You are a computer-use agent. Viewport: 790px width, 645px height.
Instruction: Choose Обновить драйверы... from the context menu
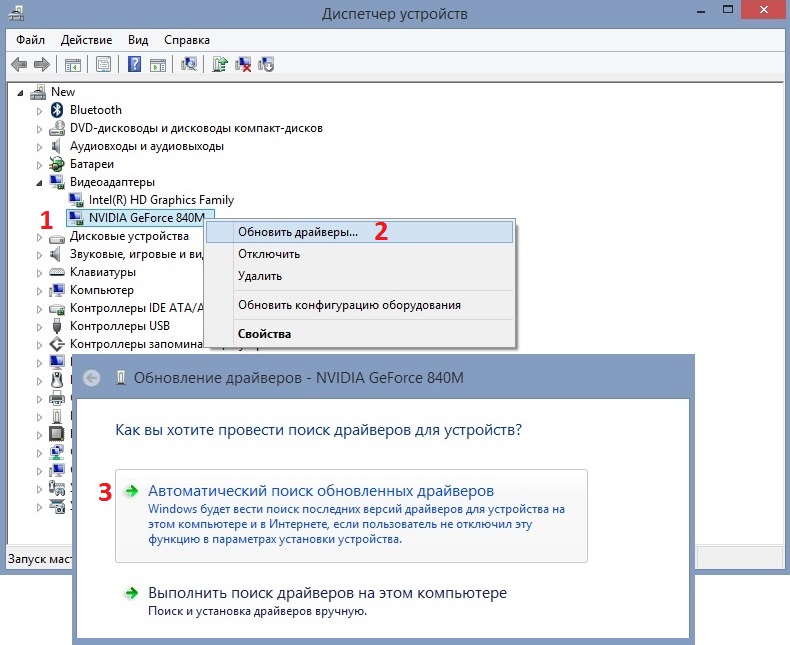(x=359, y=232)
